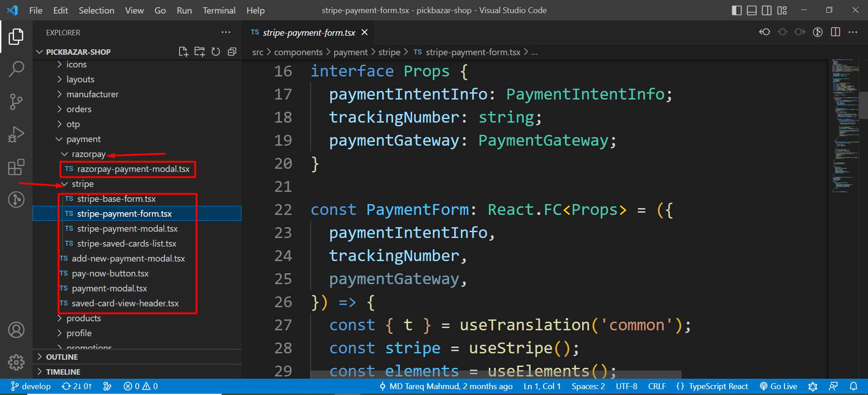Open the Terminal menu
Viewport: 868px width, 395px height.
point(219,10)
